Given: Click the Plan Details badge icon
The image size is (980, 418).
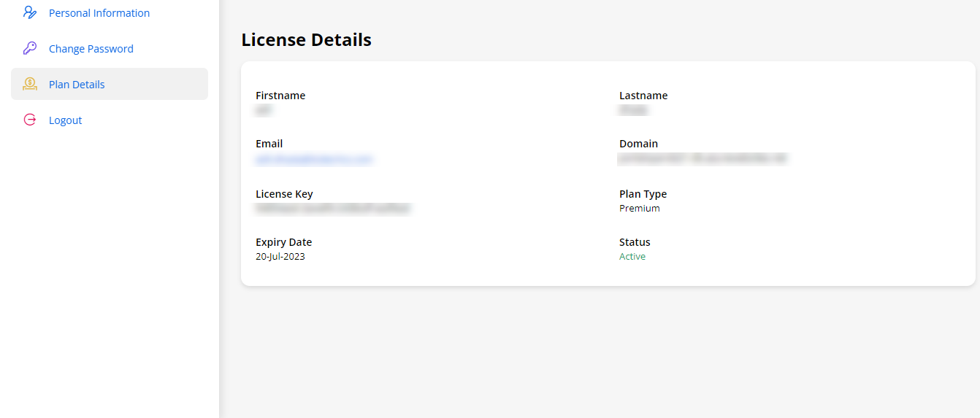Looking at the screenshot, I should point(30,84).
